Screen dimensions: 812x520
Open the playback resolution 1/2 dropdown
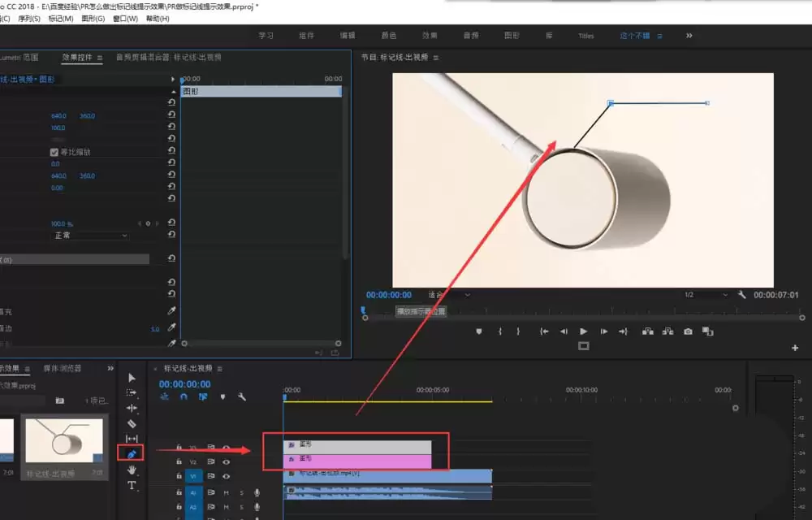(706, 295)
